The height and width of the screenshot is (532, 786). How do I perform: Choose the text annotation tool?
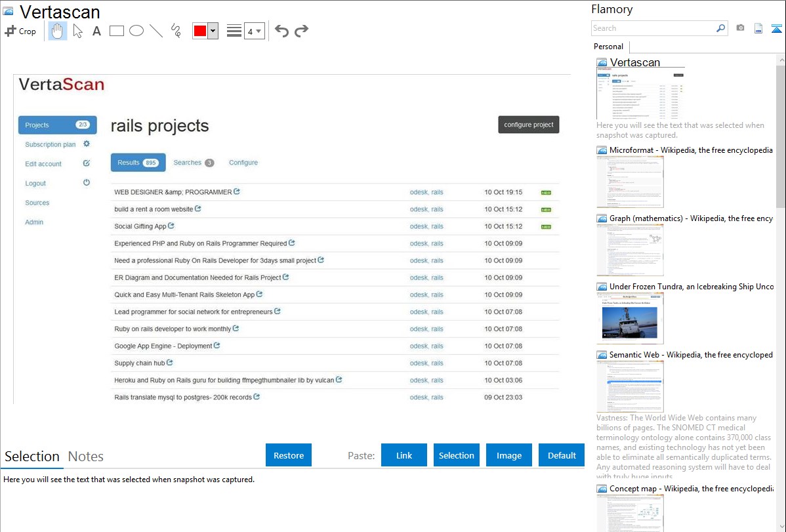96,31
